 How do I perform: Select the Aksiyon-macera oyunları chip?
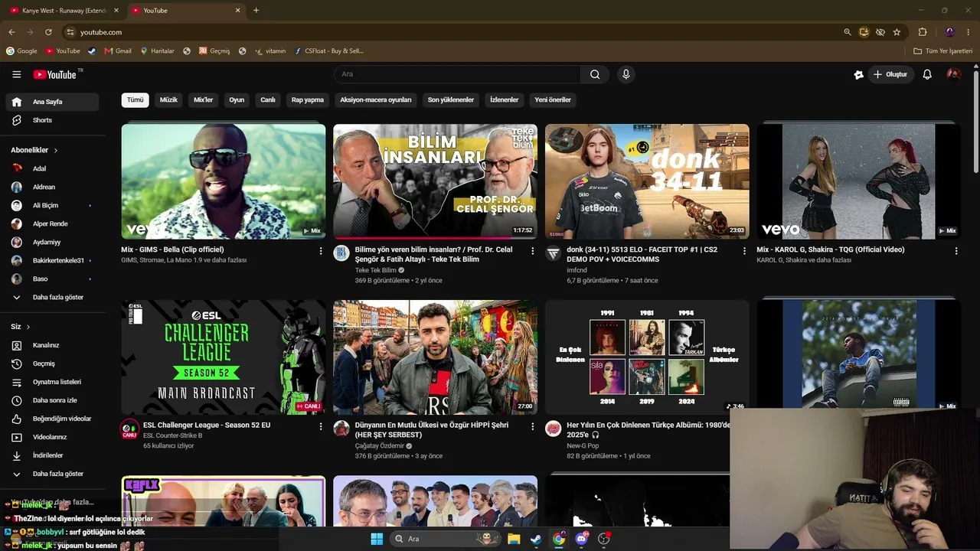click(x=376, y=100)
